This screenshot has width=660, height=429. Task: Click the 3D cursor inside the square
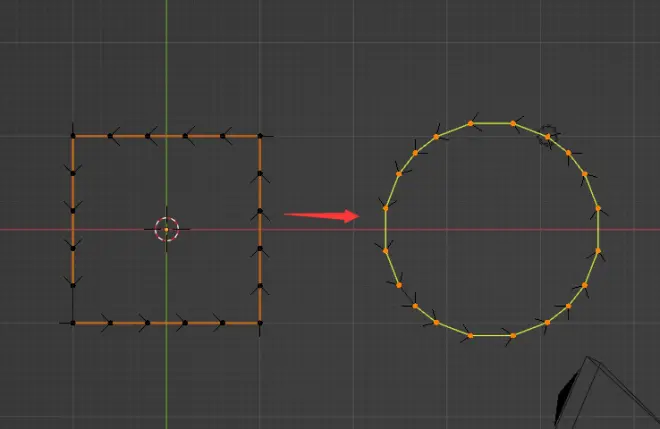[167, 229]
